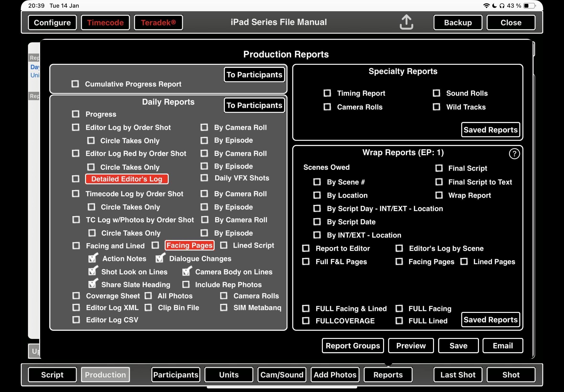Click the Report Groups button
The width and height of the screenshot is (564, 392).
coord(352,346)
